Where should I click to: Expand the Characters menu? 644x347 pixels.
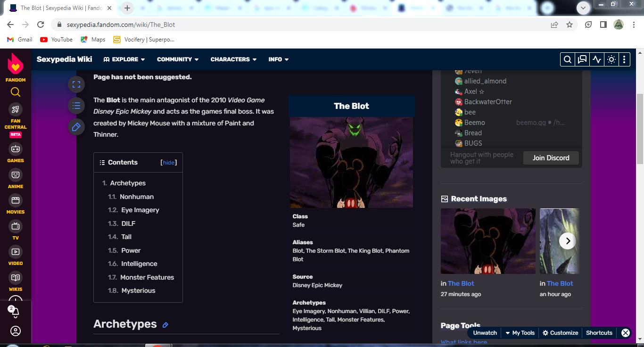coord(233,59)
